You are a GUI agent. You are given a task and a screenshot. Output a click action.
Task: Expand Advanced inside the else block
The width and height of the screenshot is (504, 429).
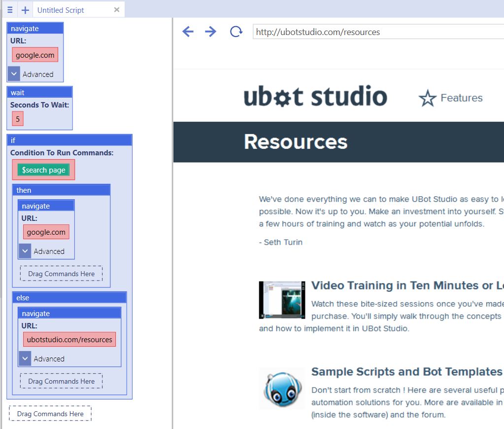[x=25, y=358]
